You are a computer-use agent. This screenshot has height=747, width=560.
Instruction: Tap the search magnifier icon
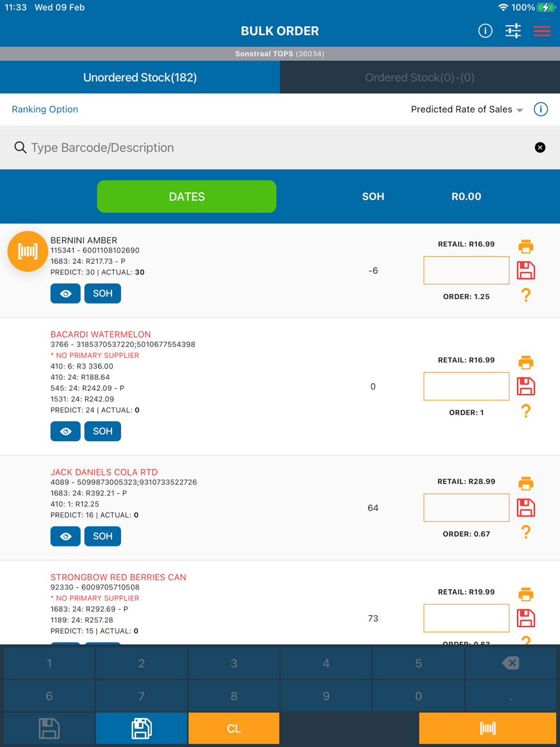20,147
